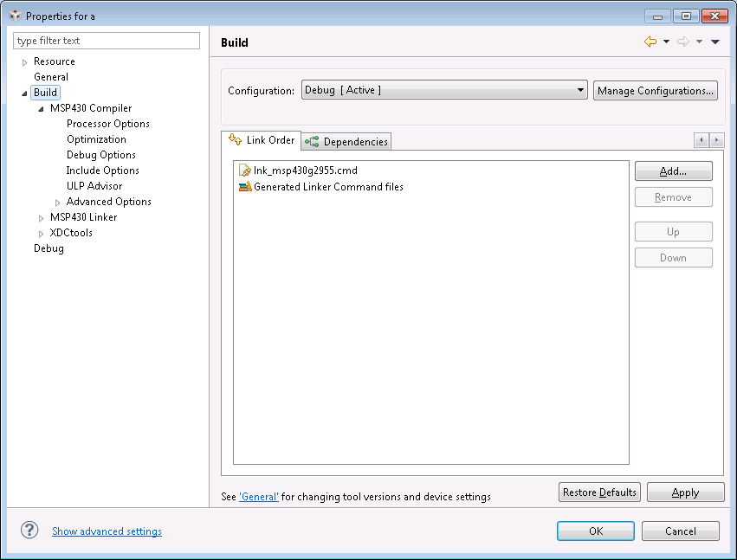
Task: Click the back navigation arrow icon
Action: click(650, 42)
